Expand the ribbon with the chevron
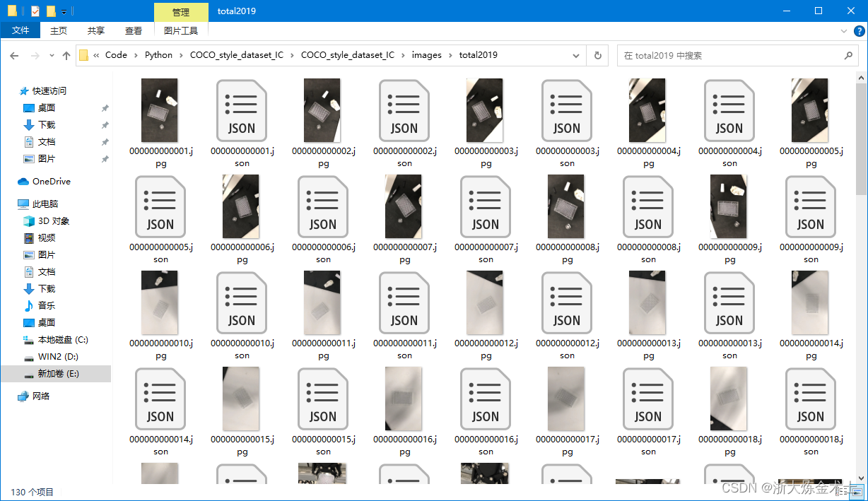The image size is (868, 501). [844, 30]
